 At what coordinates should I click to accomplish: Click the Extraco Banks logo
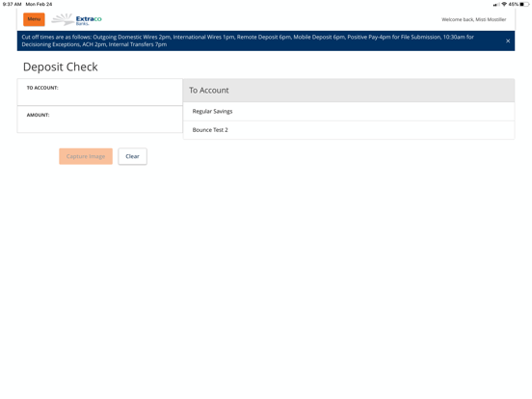point(76,19)
